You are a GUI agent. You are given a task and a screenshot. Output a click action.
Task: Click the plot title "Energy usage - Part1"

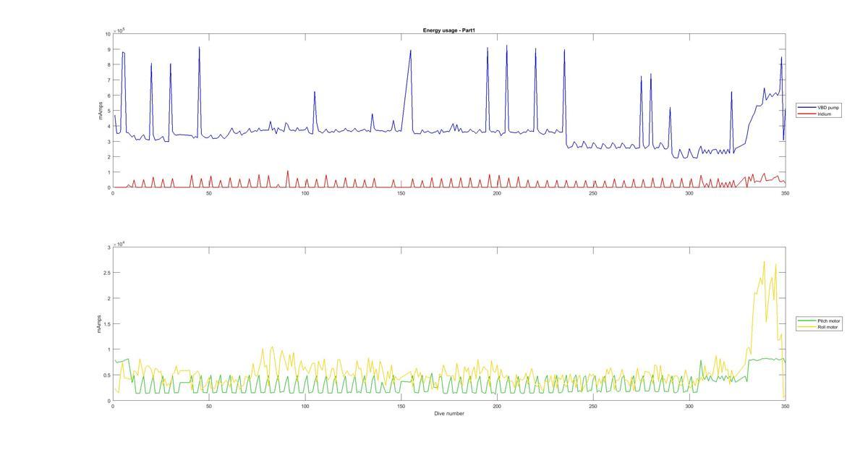tap(448, 30)
